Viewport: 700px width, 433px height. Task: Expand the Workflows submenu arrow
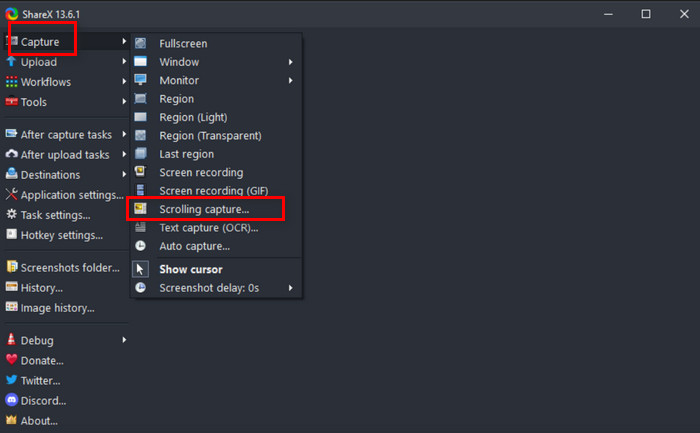pos(124,81)
